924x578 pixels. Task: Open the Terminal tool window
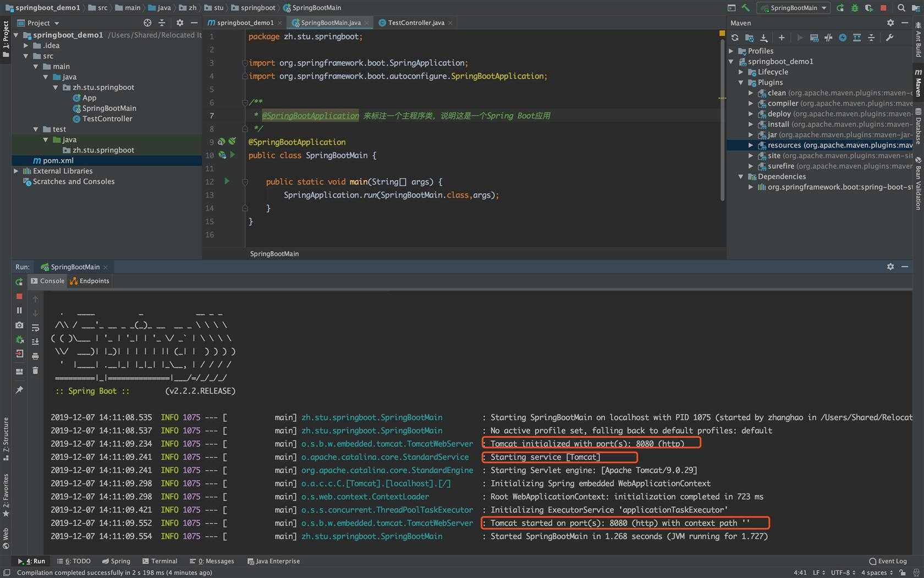[x=159, y=561]
